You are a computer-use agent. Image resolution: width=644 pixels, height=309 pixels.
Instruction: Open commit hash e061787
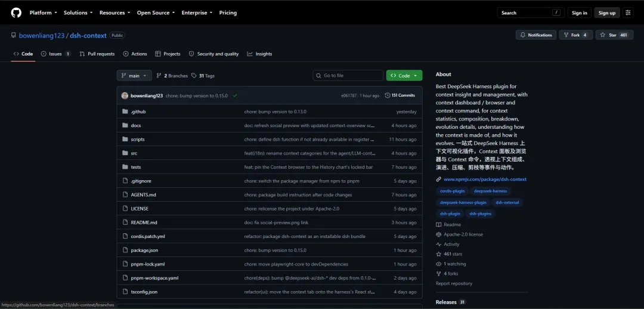point(349,95)
